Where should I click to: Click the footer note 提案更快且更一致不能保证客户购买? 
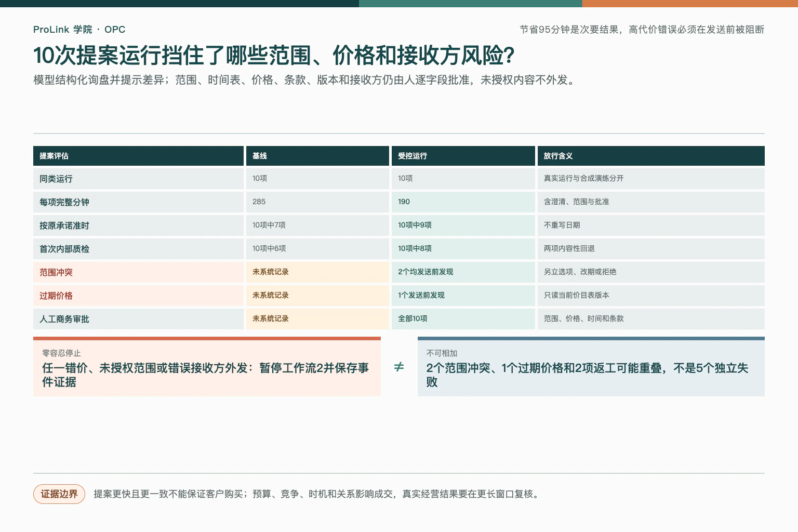tap(318, 494)
